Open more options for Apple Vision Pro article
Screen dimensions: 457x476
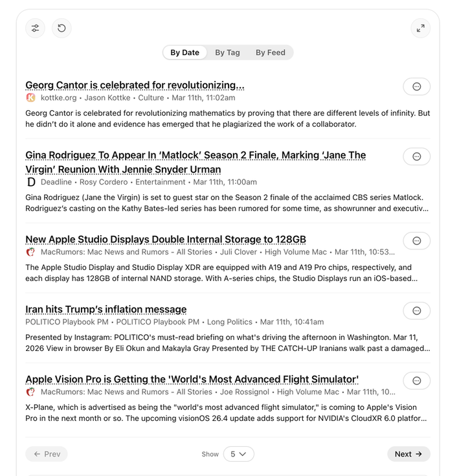coord(416,380)
